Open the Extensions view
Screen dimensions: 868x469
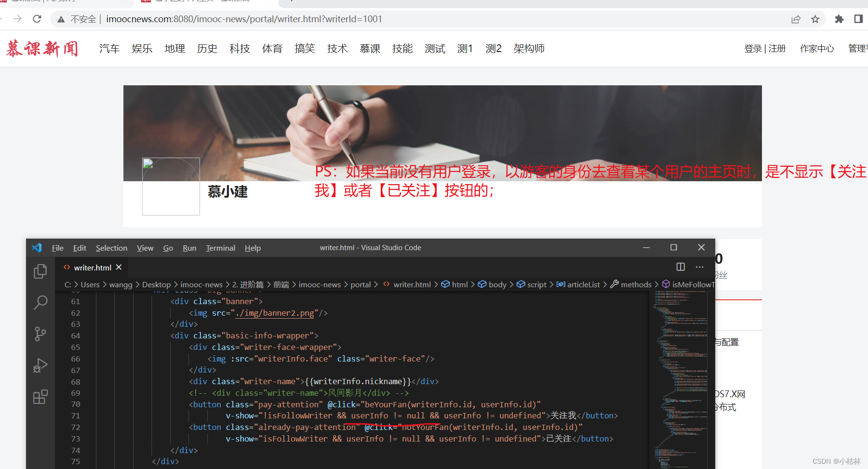pyautogui.click(x=40, y=397)
